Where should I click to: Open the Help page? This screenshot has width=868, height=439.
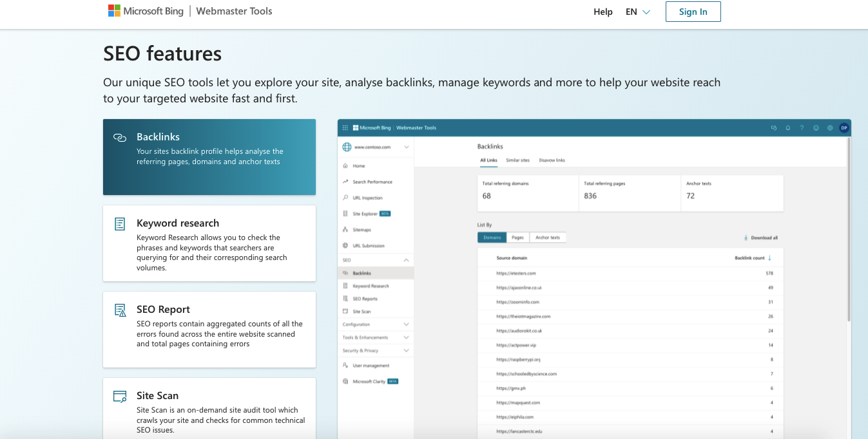[603, 12]
